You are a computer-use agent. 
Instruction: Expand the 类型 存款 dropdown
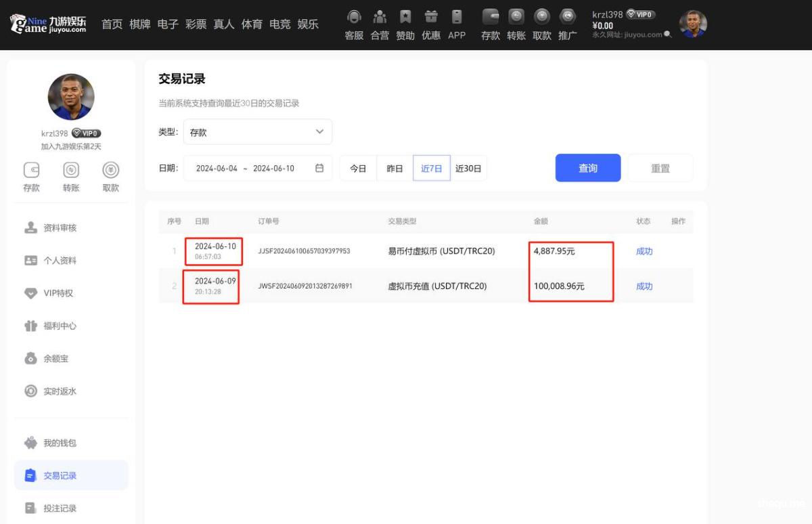(x=258, y=132)
